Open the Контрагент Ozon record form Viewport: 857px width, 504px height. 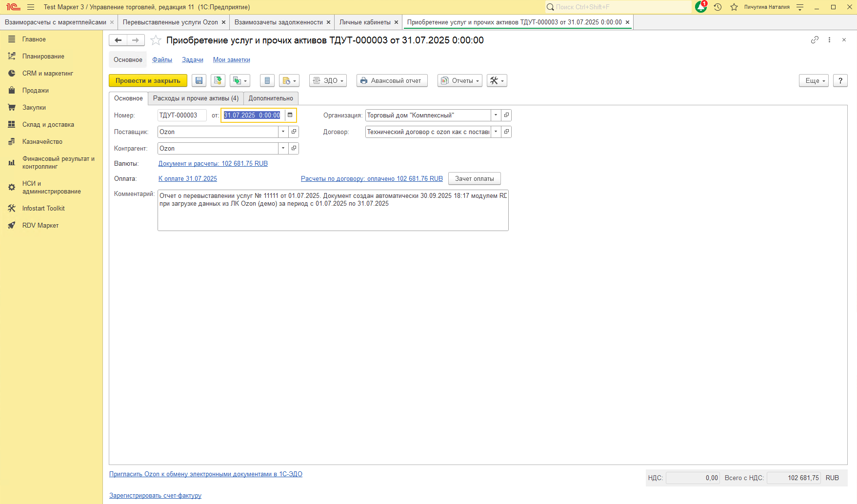click(294, 148)
